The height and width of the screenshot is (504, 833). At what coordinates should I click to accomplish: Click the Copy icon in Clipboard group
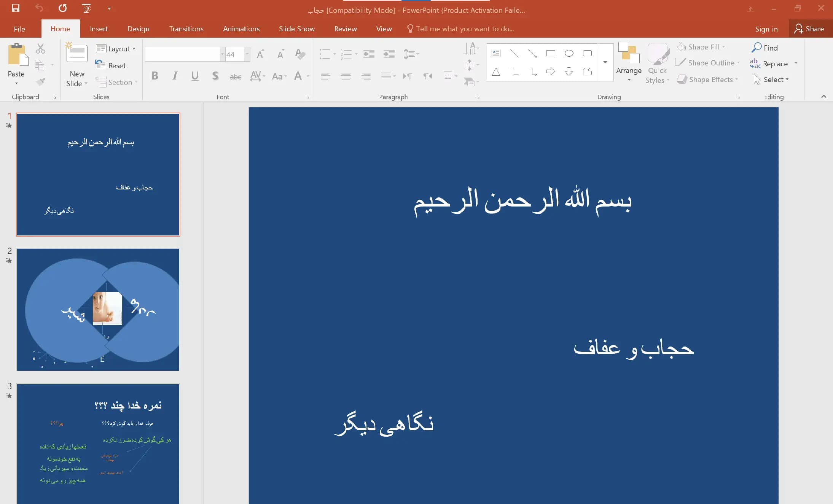[x=40, y=65]
